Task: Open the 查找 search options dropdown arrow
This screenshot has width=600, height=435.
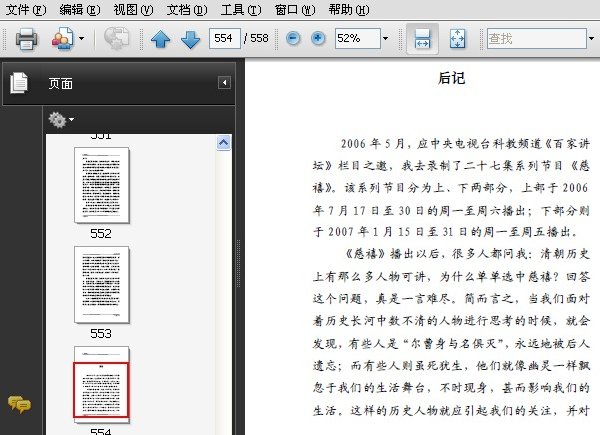Action: 592,38
